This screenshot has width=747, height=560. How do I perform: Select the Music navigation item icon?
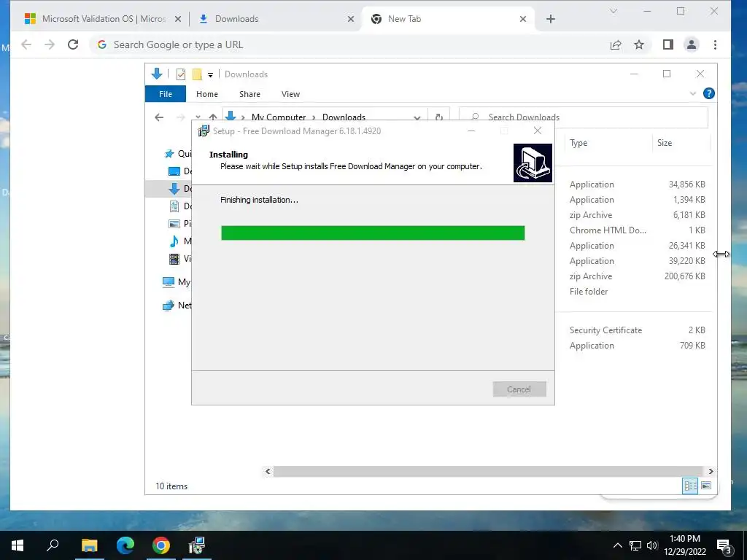174,241
